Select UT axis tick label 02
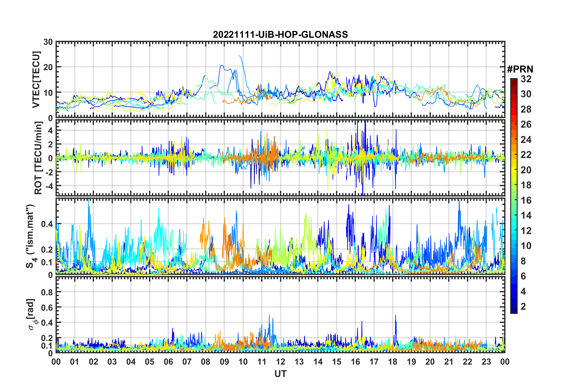 (93, 362)
